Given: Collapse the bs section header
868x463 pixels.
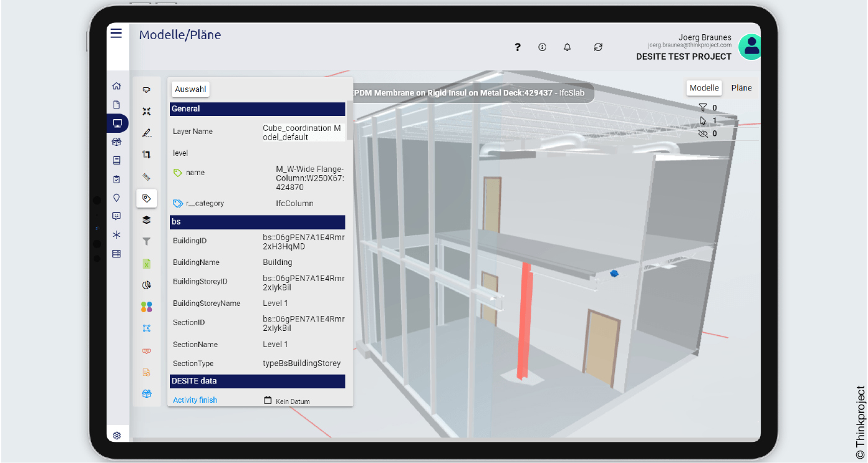Looking at the screenshot, I should [x=258, y=222].
